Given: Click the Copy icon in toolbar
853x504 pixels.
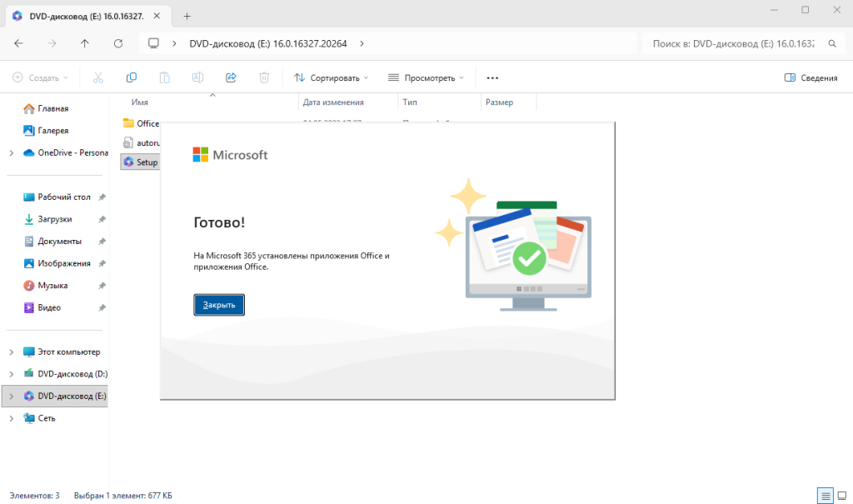Looking at the screenshot, I should pyautogui.click(x=131, y=77).
